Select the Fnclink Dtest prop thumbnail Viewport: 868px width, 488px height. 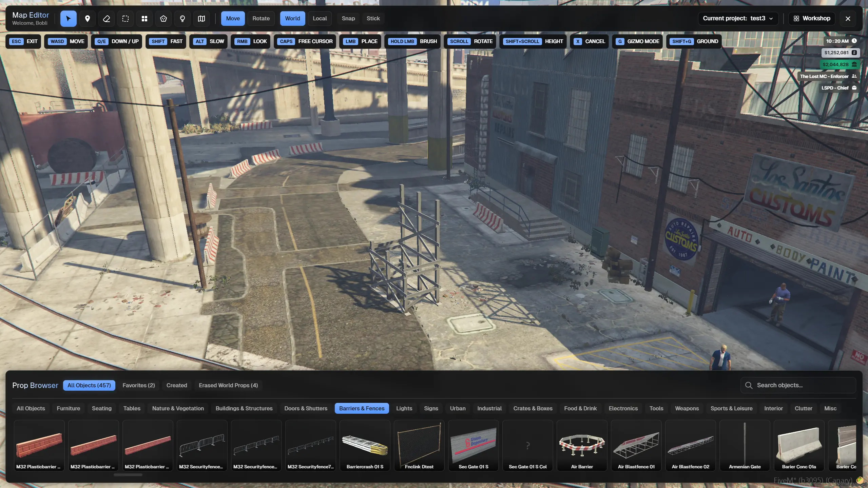[419, 445]
